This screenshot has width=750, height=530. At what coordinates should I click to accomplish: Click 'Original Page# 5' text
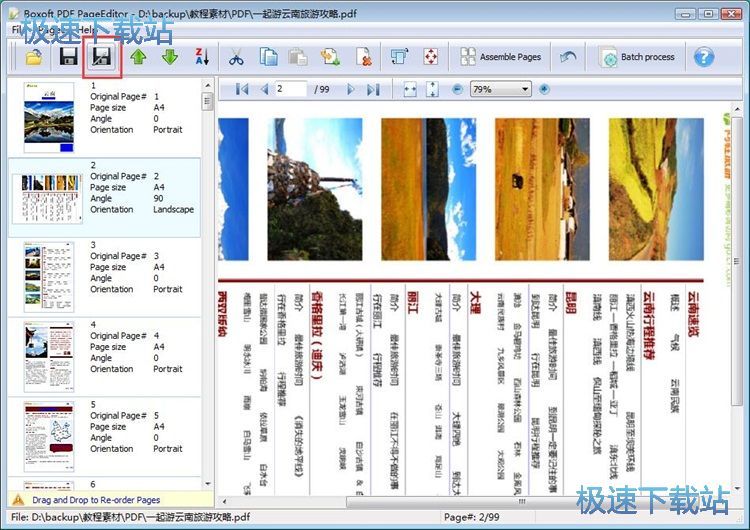(x=124, y=415)
